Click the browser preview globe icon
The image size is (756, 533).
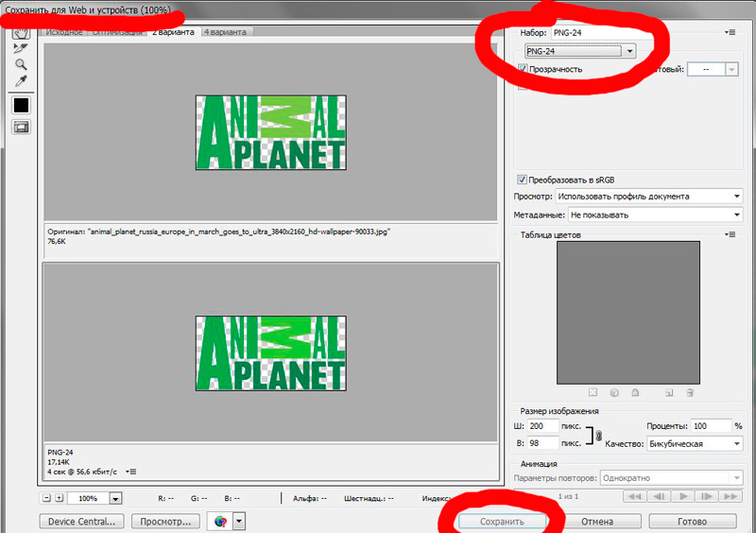coord(221,521)
